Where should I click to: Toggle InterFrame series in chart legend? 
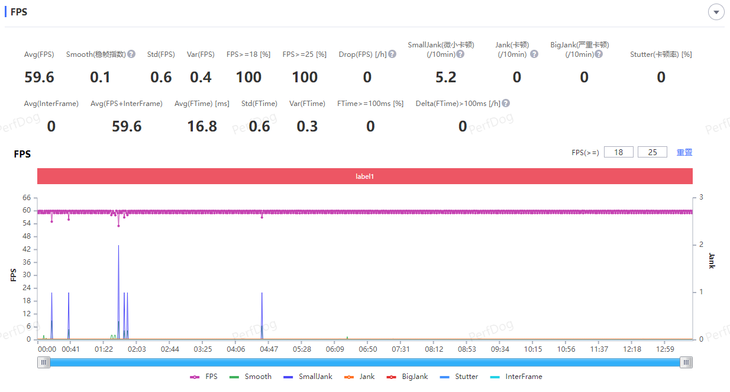tap(516, 376)
